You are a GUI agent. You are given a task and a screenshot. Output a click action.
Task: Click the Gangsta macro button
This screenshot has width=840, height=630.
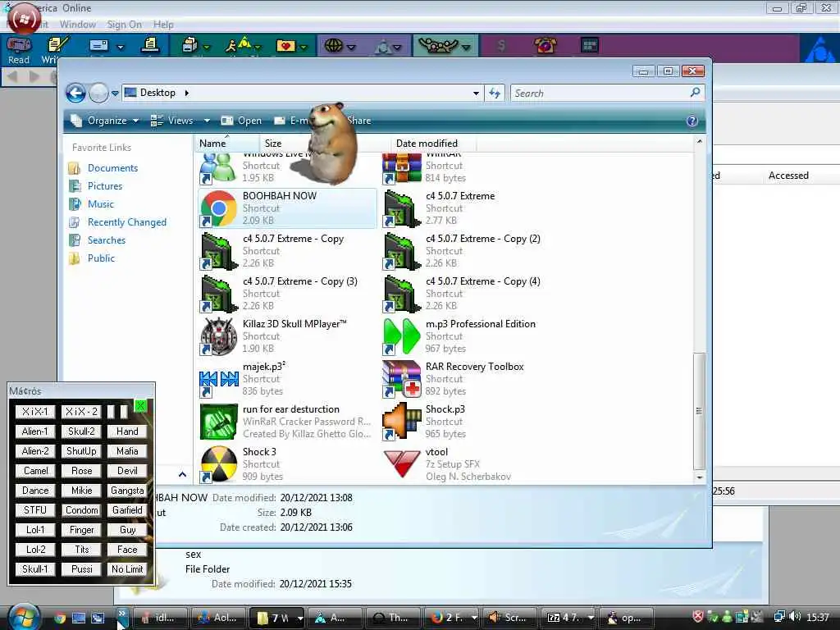tap(127, 491)
